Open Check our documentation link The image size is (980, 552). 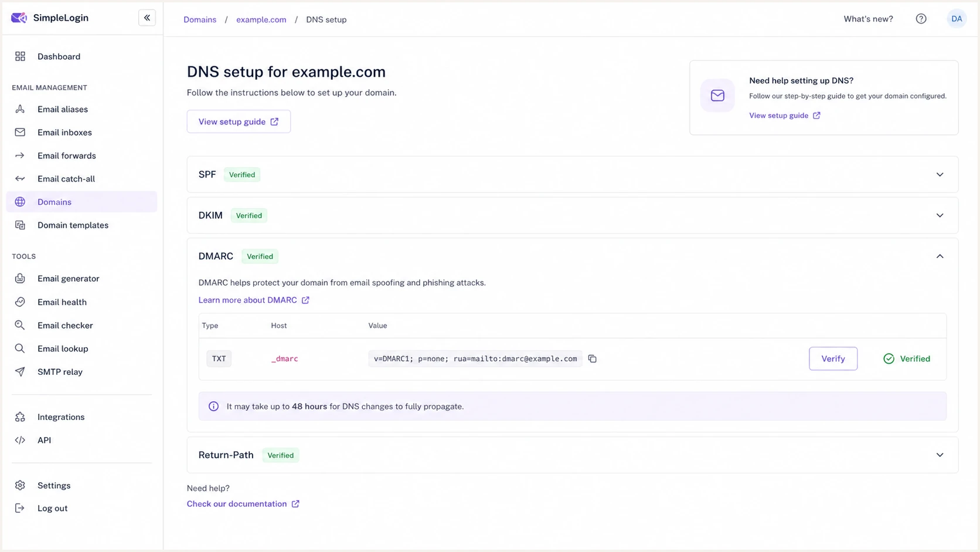[243, 504]
